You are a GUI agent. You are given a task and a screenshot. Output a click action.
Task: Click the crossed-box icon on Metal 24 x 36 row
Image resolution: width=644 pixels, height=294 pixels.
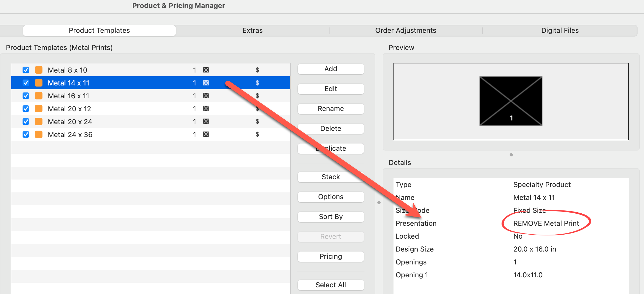pyautogui.click(x=206, y=134)
